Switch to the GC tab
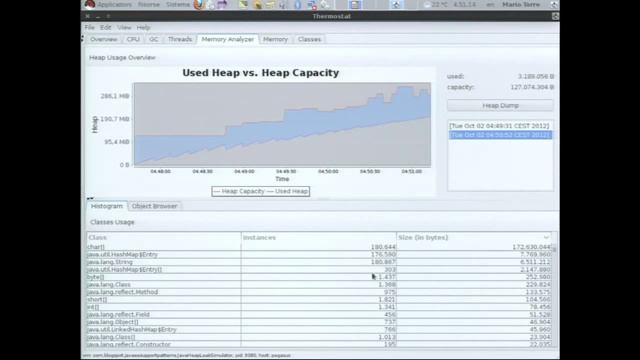The image size is (640, 360). click(153, 39)
